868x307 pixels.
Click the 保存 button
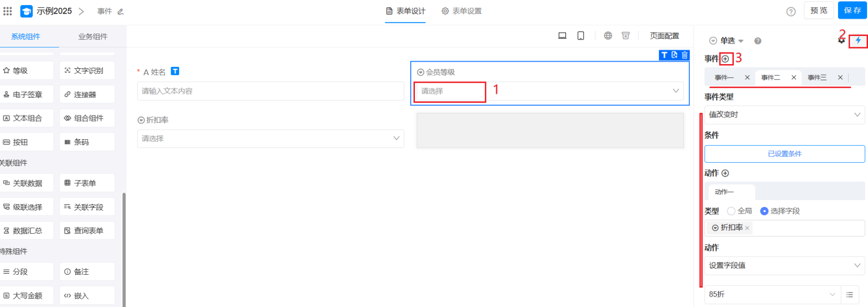click(852, 10)
